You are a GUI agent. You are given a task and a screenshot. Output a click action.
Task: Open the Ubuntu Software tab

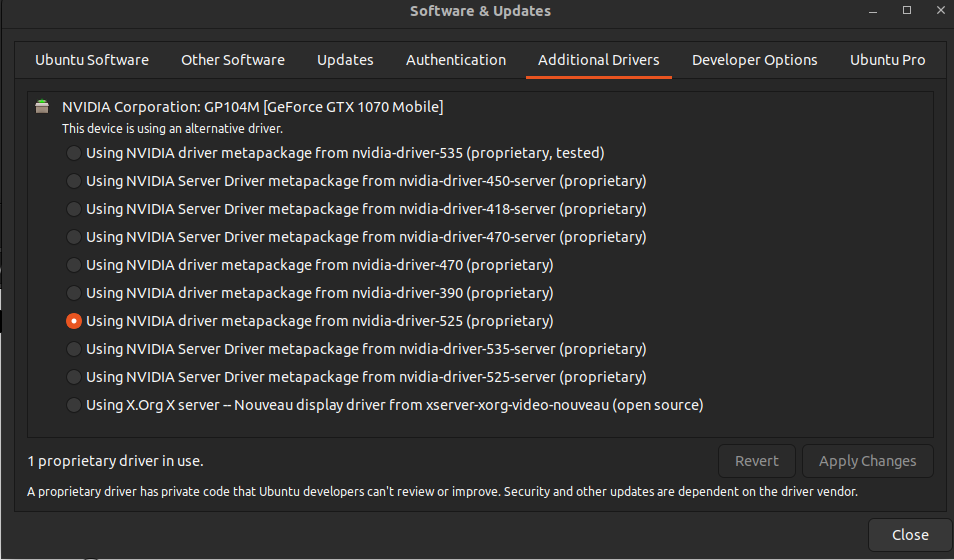92,60
